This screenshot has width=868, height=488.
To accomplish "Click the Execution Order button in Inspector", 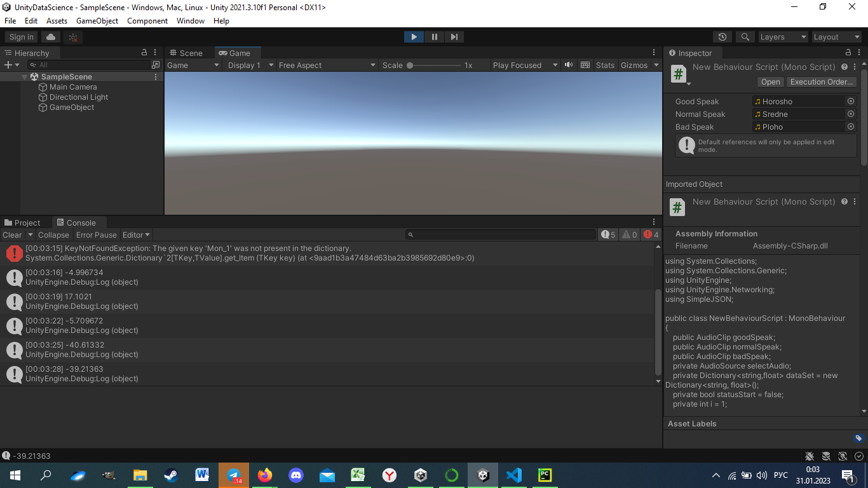I will (x=821, y=81).
